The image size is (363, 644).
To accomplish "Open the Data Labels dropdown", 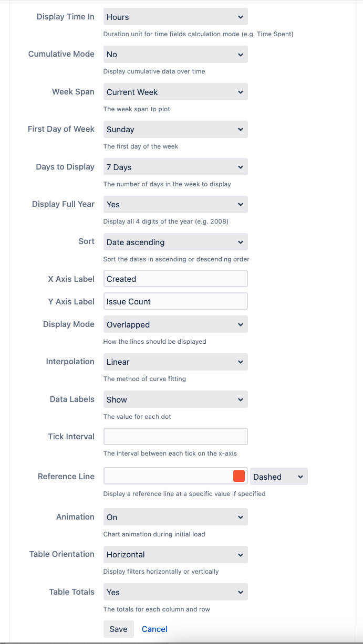I will click(175, 399).
